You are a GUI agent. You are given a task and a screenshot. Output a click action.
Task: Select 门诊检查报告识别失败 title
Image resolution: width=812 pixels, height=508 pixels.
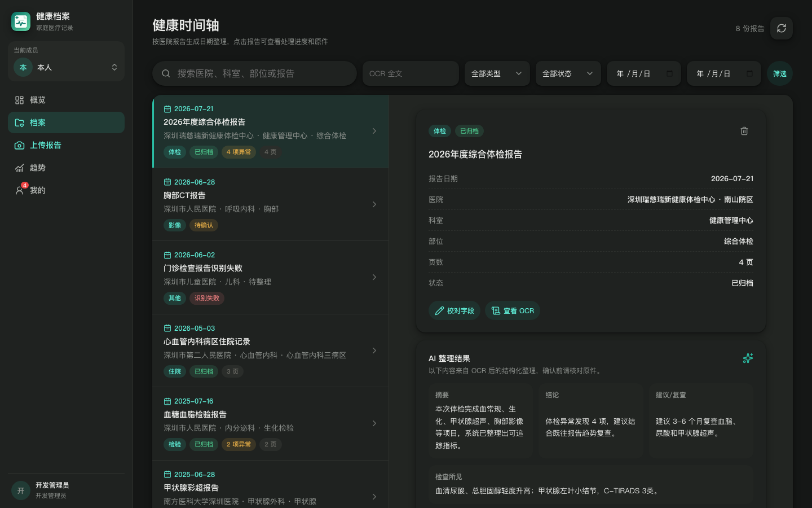pyautogui.click(x=203, y=268)
